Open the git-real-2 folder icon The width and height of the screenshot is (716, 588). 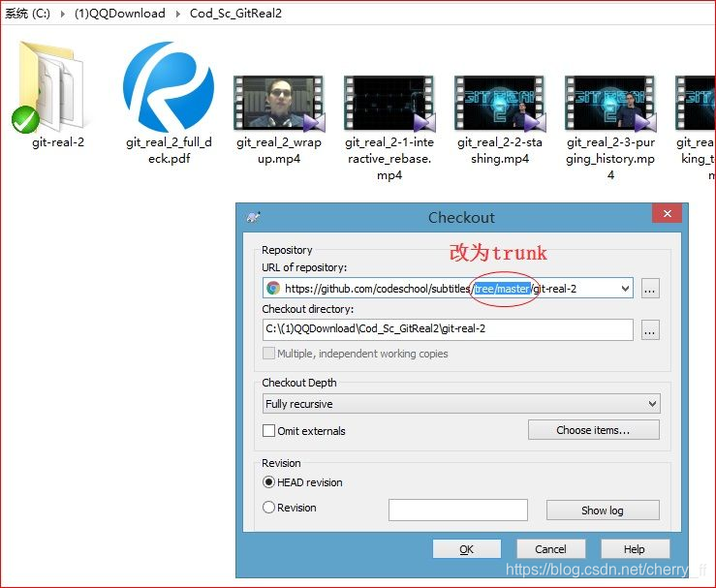49,87
